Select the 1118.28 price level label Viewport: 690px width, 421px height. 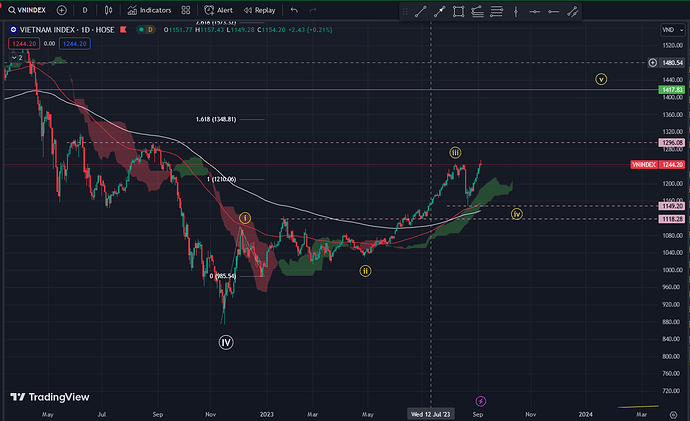pyautogui.click(x=672, y=219)
